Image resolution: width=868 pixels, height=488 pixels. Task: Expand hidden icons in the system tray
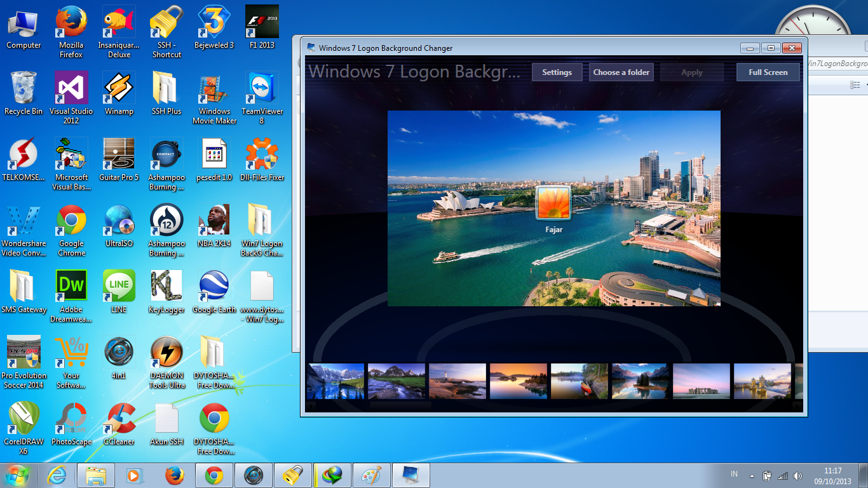tap(752, 475)
